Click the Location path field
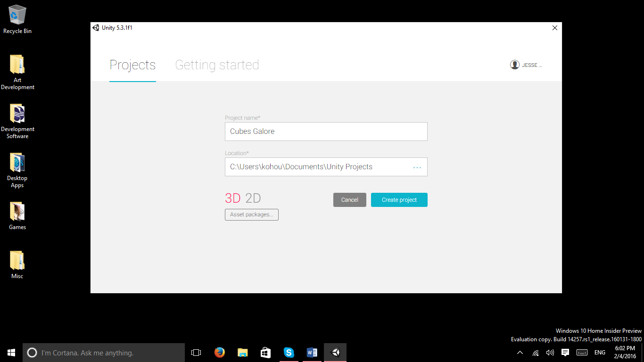644x362 pixels. point(326,167)
